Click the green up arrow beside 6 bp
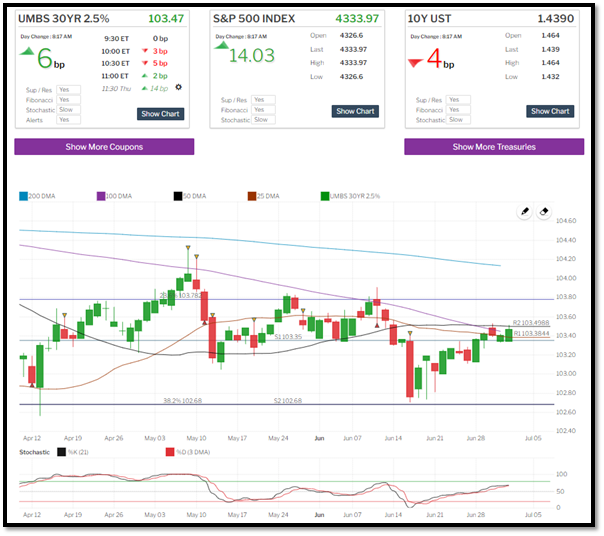The image size is (604, 536). pos(27,51)
